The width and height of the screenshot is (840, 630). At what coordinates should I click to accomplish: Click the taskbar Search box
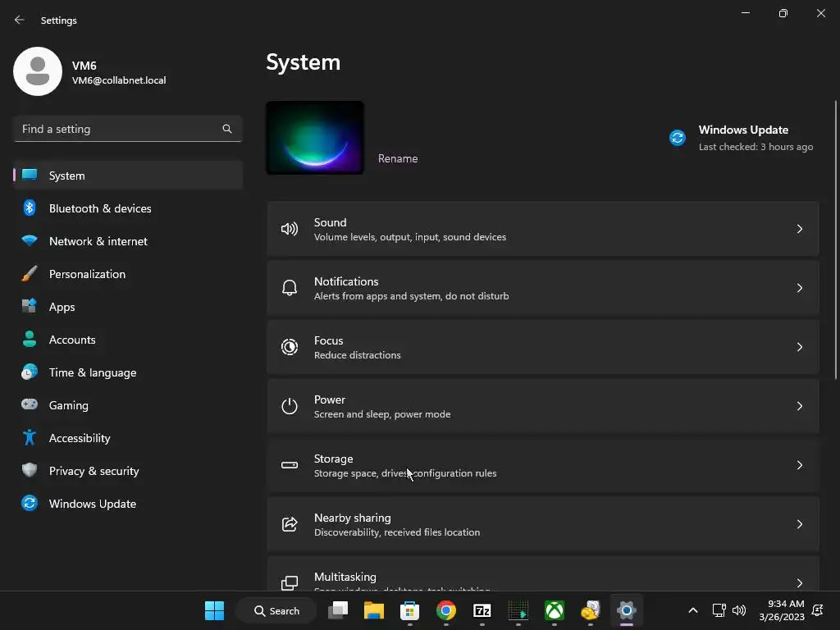(276, 610)
